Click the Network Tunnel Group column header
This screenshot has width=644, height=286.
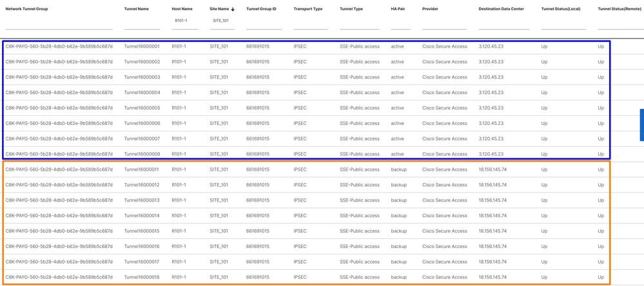coord(26,9)
